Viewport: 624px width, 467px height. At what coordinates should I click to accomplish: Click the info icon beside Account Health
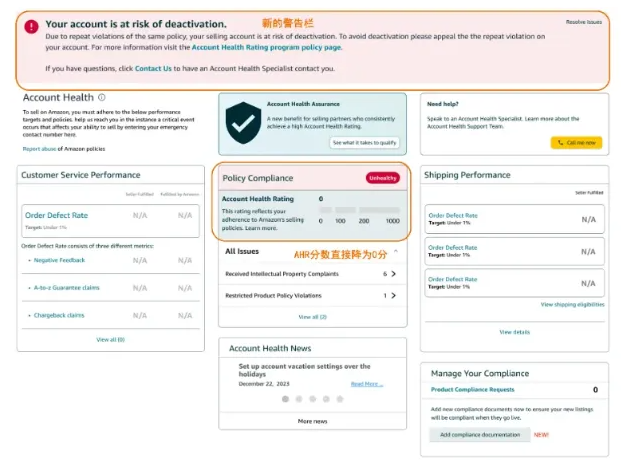click(x=102, y=97)
